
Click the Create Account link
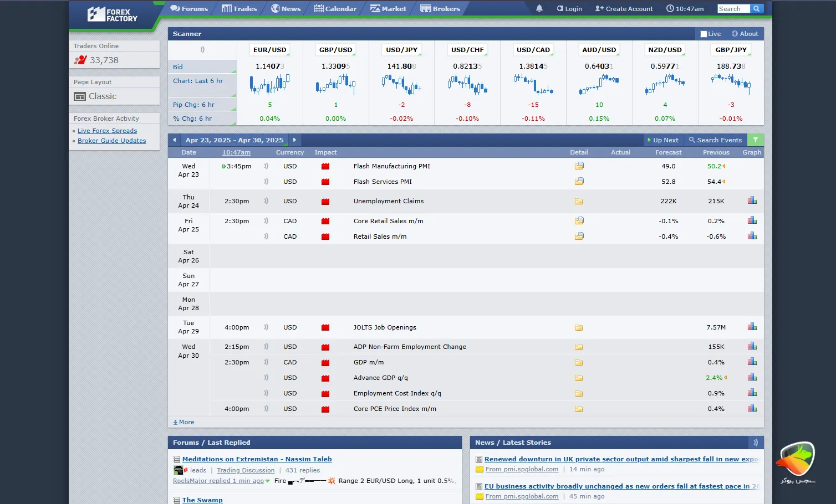[624, 9]
